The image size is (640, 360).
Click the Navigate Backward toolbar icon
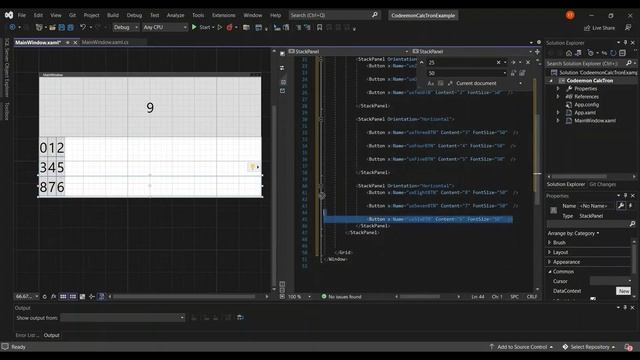pos(12,27)
